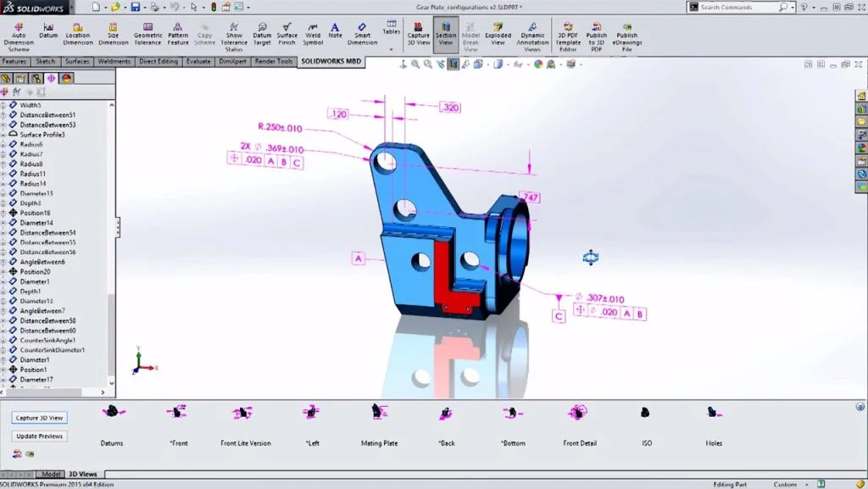Viewport: 868px width, 489px height.
Task: Switch to the Model tab at bottom
Action: click(x=52, y=474)
